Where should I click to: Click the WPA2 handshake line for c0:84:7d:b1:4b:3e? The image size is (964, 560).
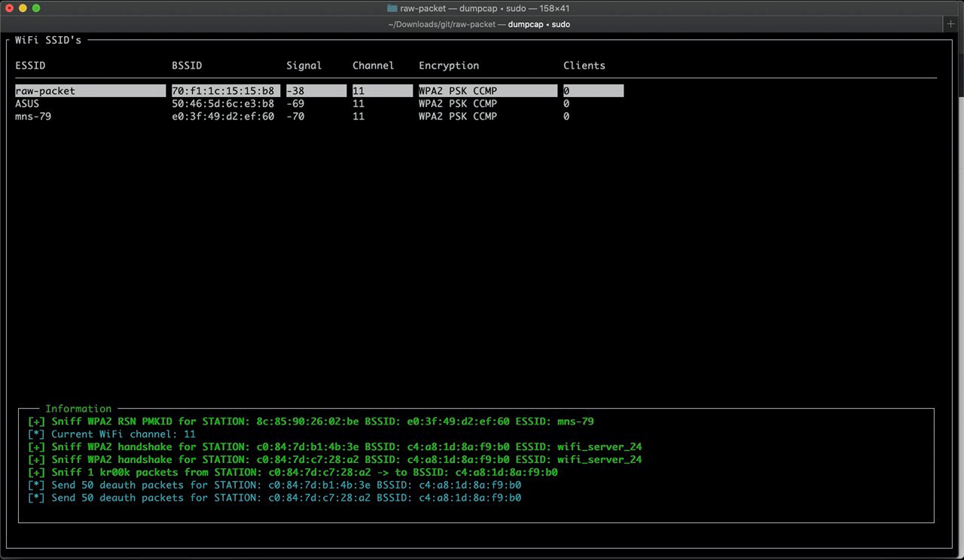click(x=334, y=447)
